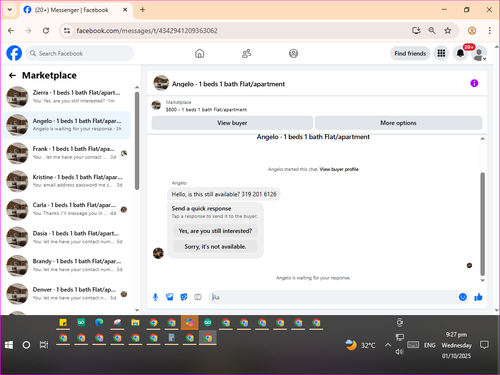The width and height of the screenshot is (500, 375).
Task: Send 'Yes, are you still interested?' quick response
Action: point(215,231)
